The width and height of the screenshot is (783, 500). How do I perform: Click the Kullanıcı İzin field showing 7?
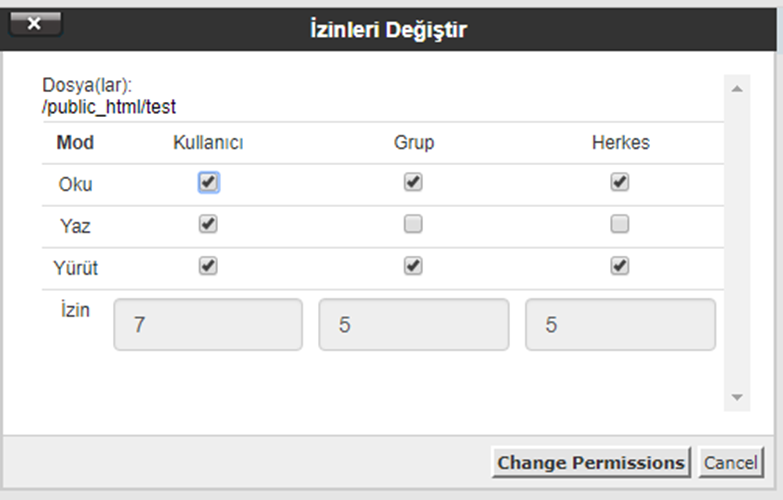208,325
